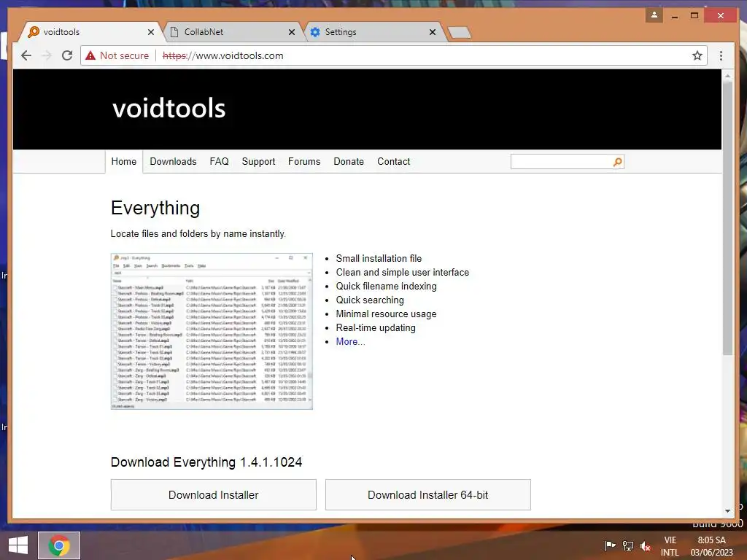Click the Download Installer 64-bit button
747x560 pixels.
(427, 495)
